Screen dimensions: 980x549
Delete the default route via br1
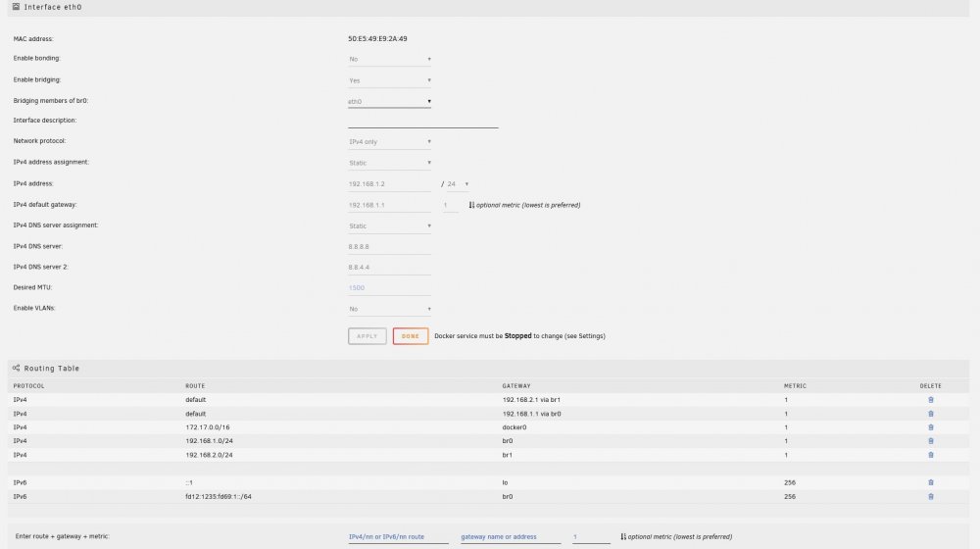point(931,400)
